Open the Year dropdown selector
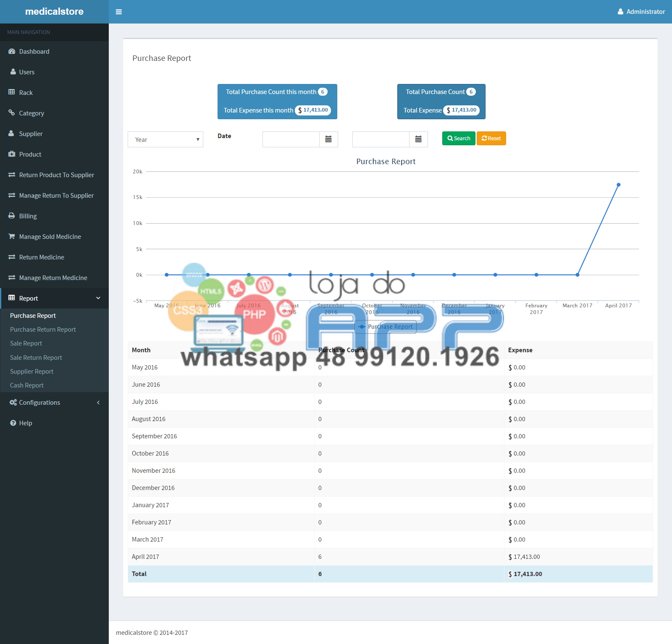The image size is (672, 644). pos(165,139)
